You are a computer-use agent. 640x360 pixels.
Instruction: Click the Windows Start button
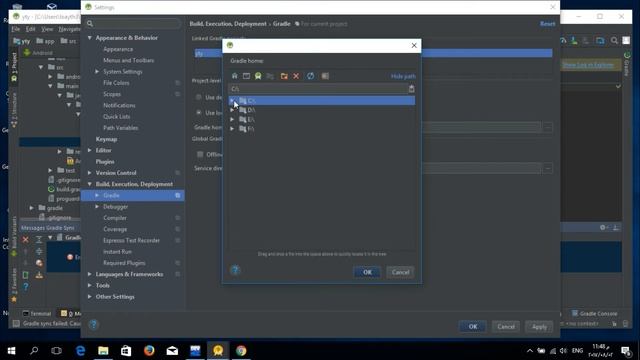pos(11,351)
